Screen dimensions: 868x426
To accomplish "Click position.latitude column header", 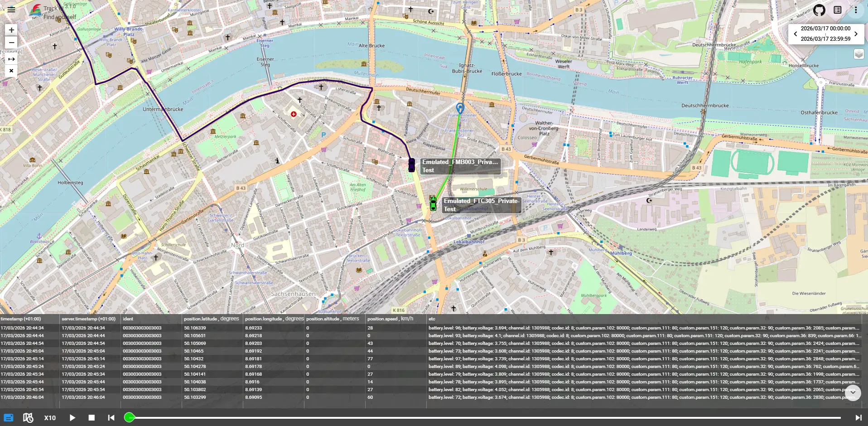I will click(212, 319).
